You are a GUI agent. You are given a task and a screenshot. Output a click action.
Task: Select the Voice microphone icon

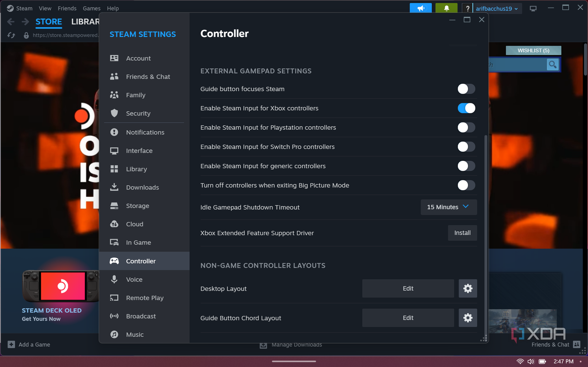(114, 279)
